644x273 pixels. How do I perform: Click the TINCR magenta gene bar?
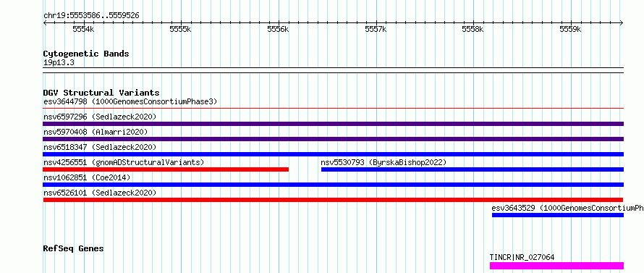click(x=557, y=266)
